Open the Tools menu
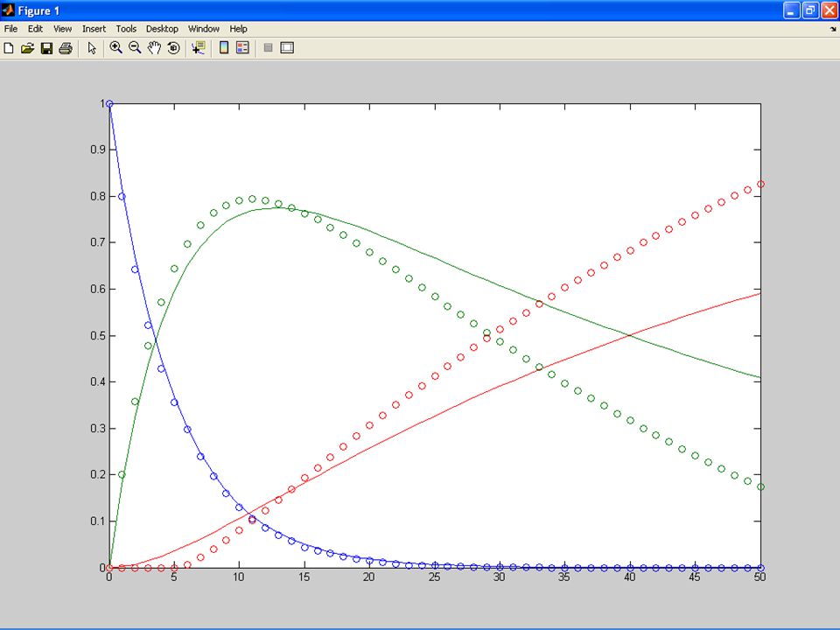The height and width of the screenshot is (630, 840). 126,29
